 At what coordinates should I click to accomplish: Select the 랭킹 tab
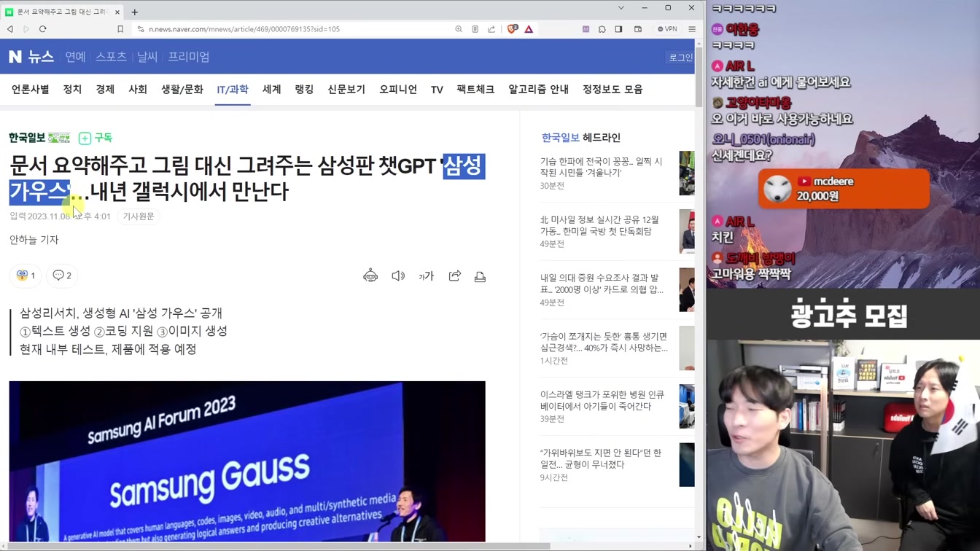tap(304, 90)
